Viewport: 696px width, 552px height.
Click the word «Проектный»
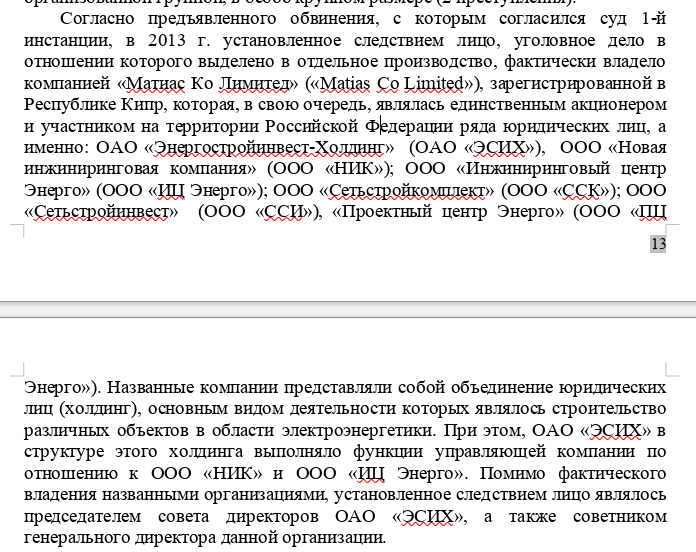click(386, 212)
